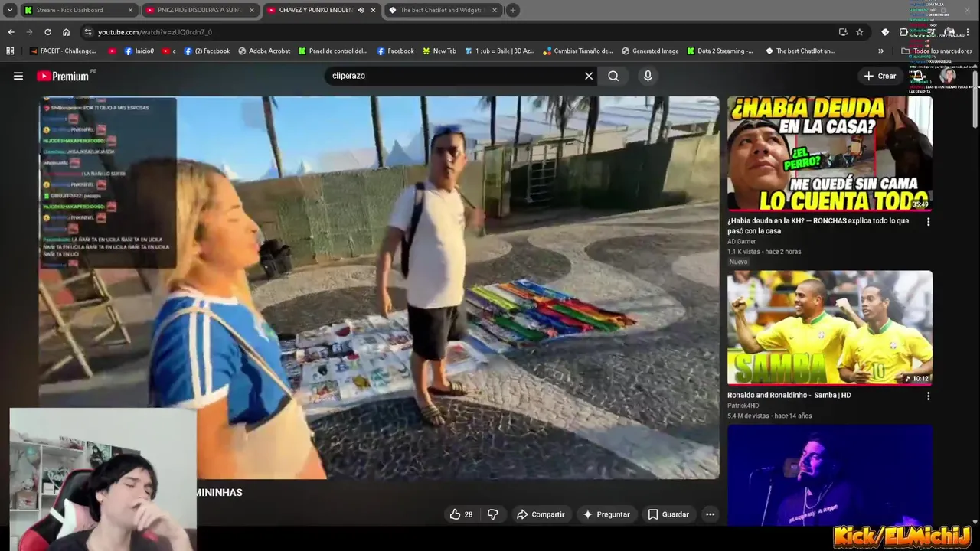Viewport: 980px width, 551px height.
Task: Open the AD Gamer channel link
Action: click(741, 242)
